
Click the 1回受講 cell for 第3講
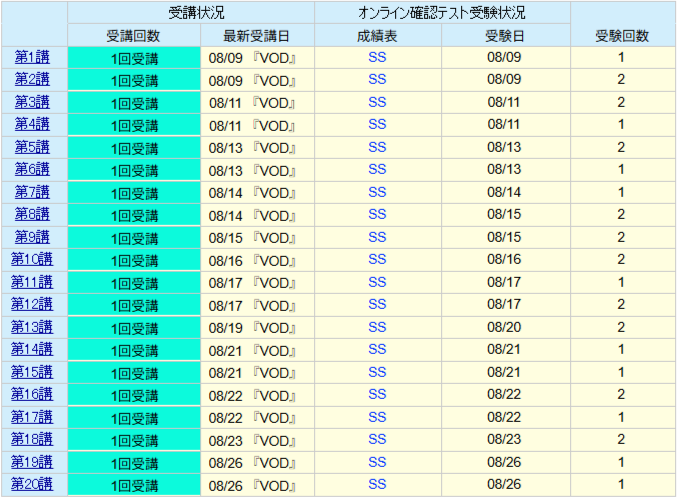pos(134,102)
